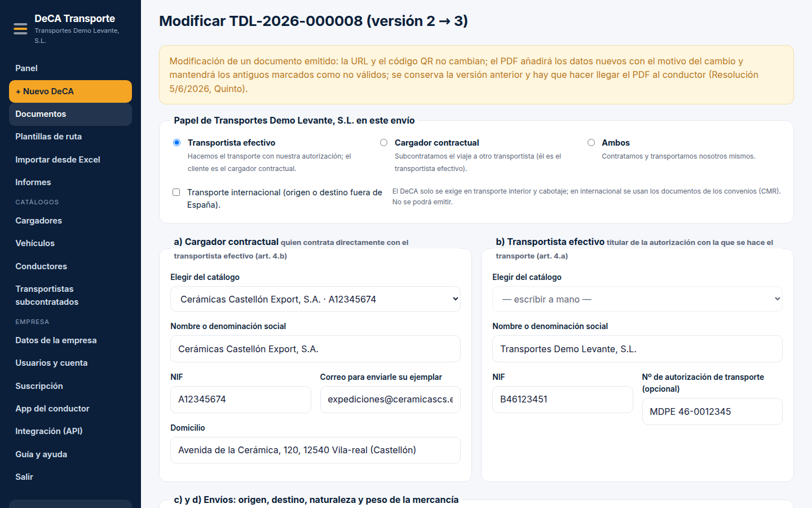Open the Cargadores catalog
The image size is (812, 508).
coord(70,221)
